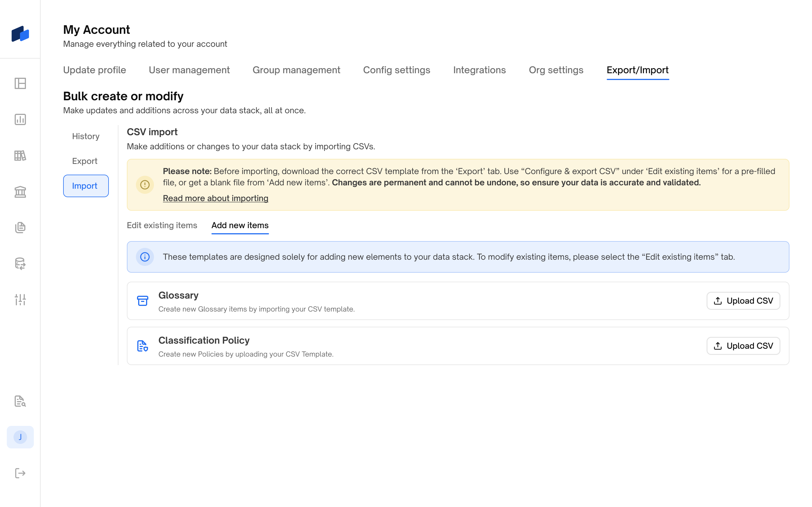Open the library books sidebar icon
The image size is (812, 507).
pos(20,155)
